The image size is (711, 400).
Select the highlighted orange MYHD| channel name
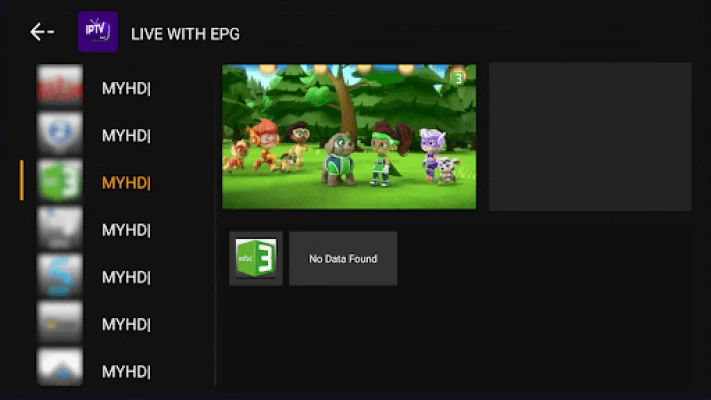pyautogui.click(x=126, y=183)
